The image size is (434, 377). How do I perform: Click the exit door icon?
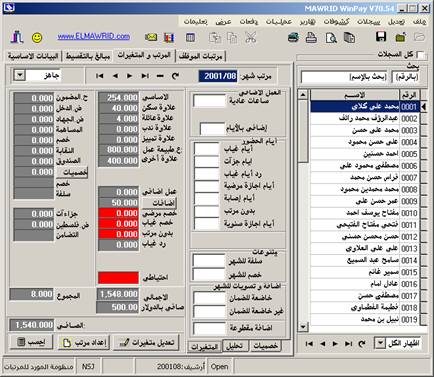[17, 37]
